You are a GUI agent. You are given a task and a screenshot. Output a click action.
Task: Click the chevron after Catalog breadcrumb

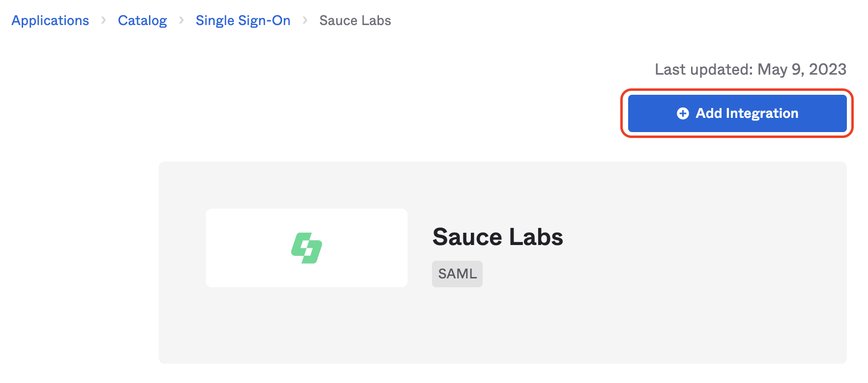tap(181, 21)
